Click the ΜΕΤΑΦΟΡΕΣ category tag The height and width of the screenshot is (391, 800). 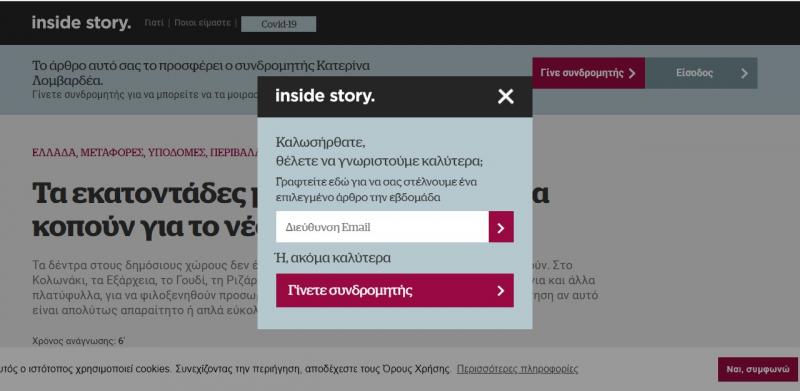[x=112, y=153]
